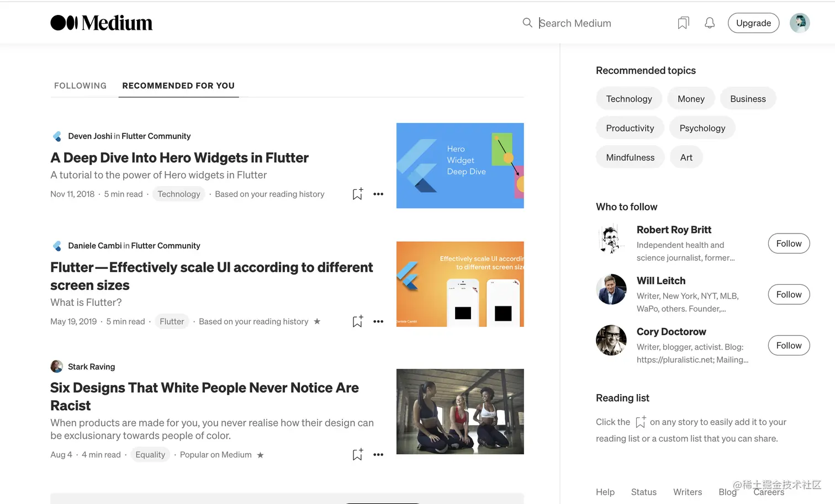The width and height of the screenshot is (835, 504).
Task: Open the Status footer link
Action: (644, 492)
